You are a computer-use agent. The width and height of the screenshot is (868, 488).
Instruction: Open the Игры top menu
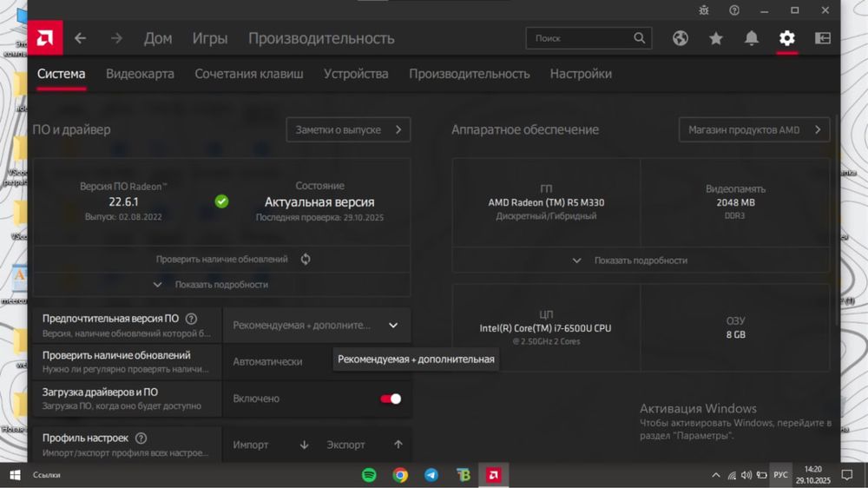[x=210, y=38]
